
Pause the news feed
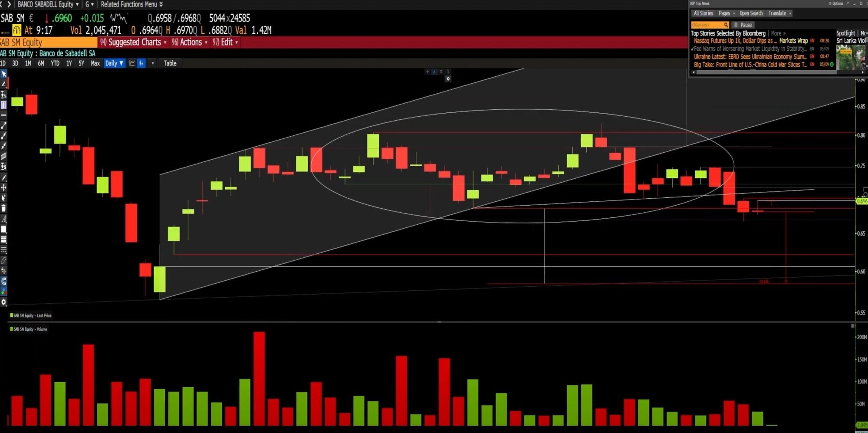743,25
